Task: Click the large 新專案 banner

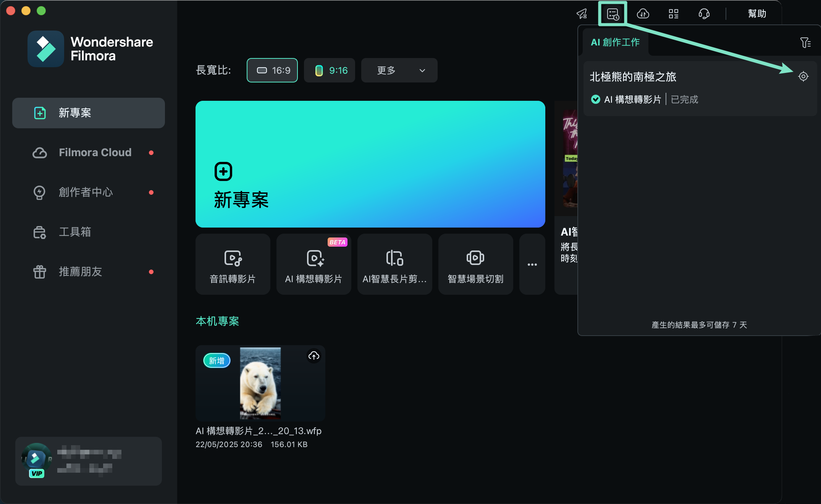Action: tap(370, 164)
